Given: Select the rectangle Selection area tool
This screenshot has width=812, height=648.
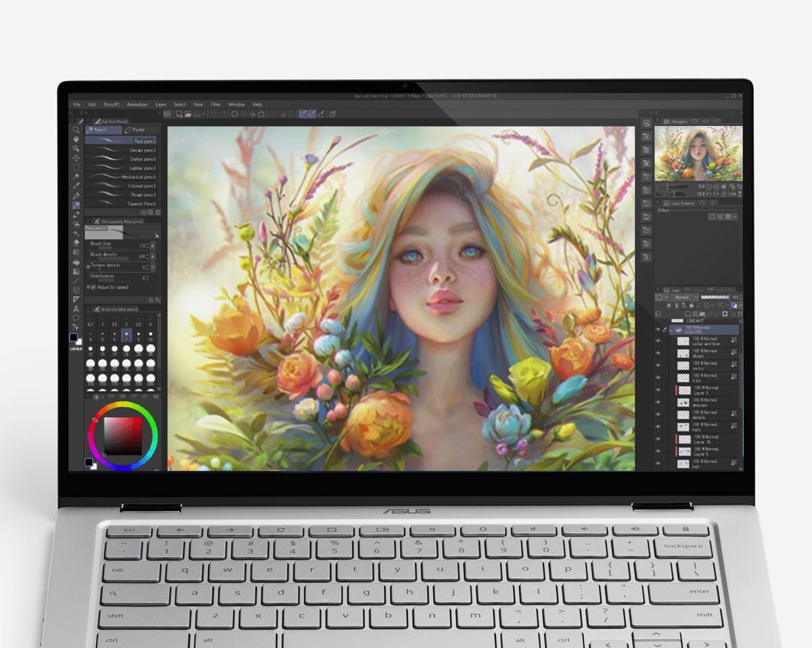Looking at the screenshot, I should 76,167.
